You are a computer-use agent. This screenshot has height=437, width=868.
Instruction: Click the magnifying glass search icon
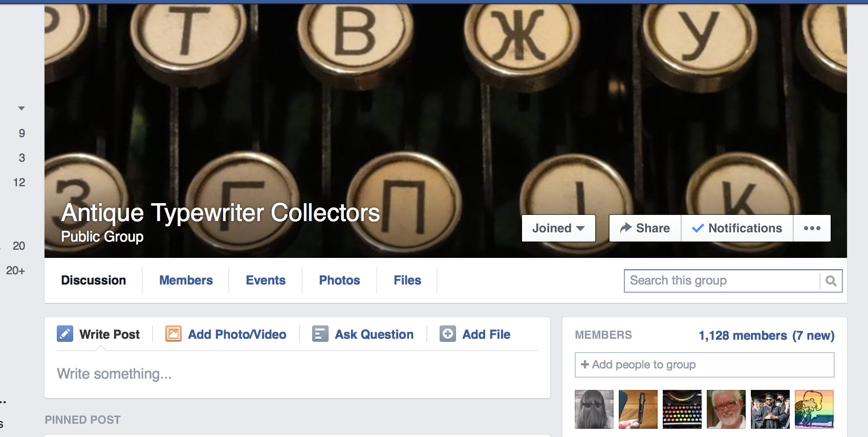click(831, 281)
